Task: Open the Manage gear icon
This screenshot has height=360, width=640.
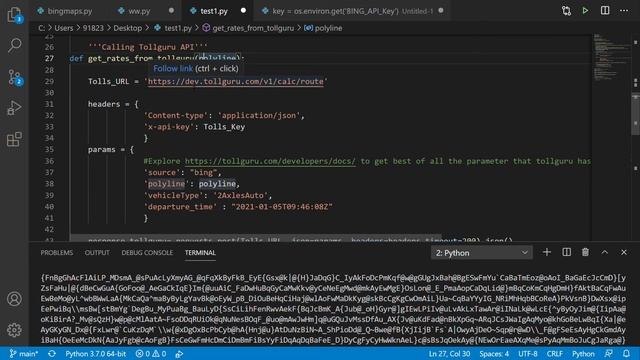Action: click(x=14, y=330)
